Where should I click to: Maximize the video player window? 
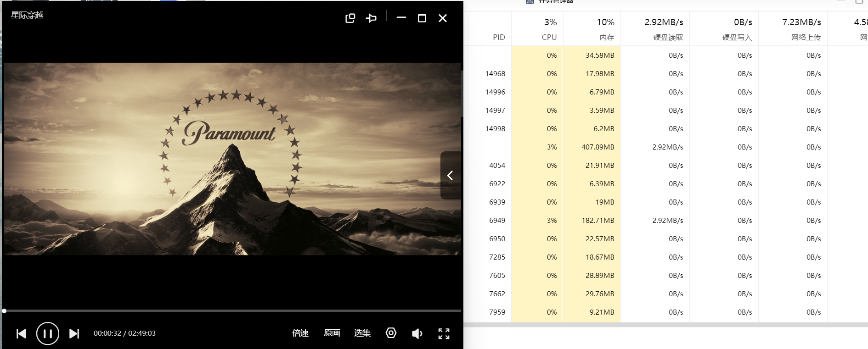[422, 18]
